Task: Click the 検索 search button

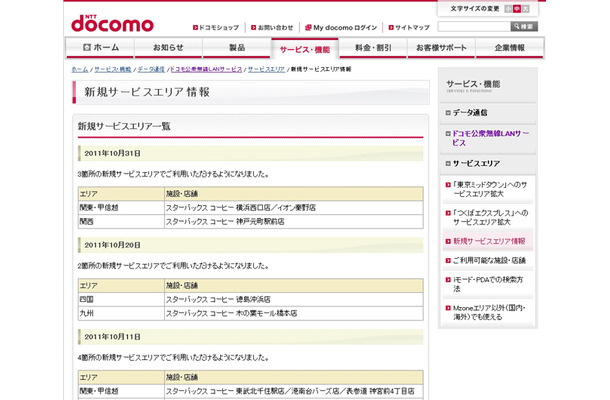Action: (x=524, y=26)
